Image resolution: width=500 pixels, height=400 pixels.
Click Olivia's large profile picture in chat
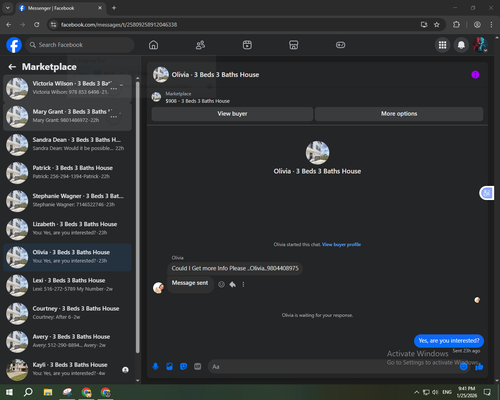[x=317, y=153]
